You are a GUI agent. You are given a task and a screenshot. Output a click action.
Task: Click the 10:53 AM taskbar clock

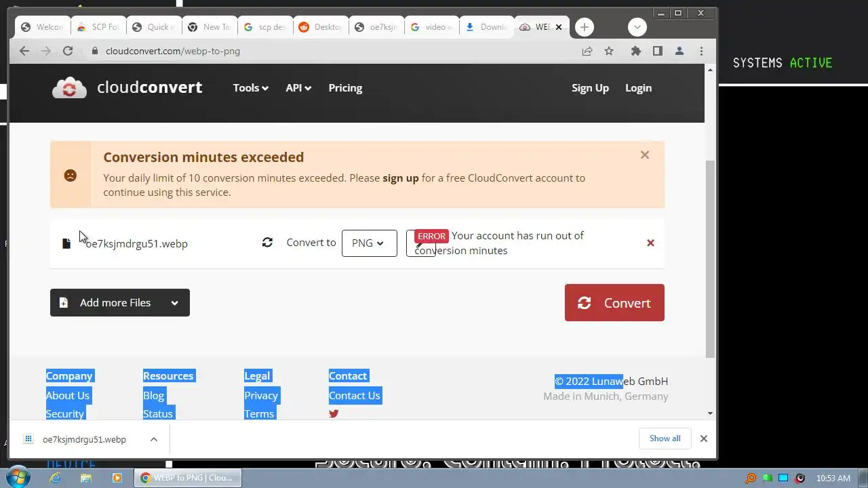(x=833, y=478)
